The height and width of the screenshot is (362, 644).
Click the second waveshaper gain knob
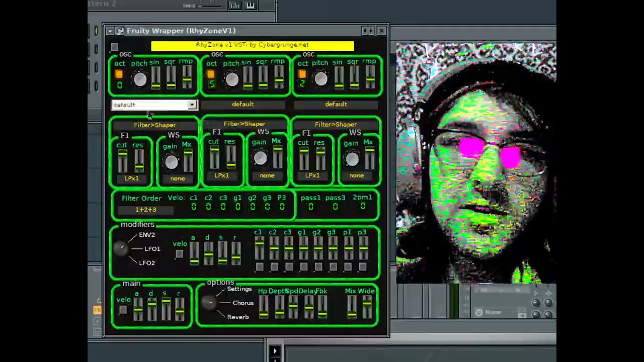point(260,158)
